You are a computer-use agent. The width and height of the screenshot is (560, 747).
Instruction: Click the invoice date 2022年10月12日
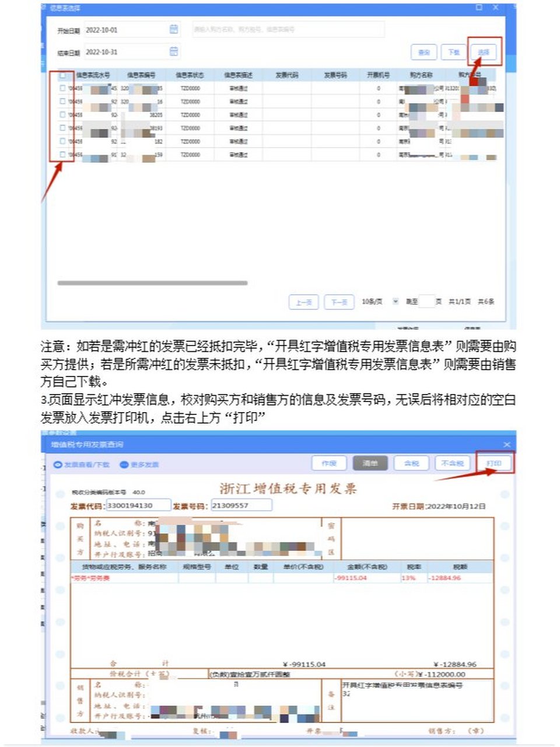pyautogui.click(x=456, y=507)
